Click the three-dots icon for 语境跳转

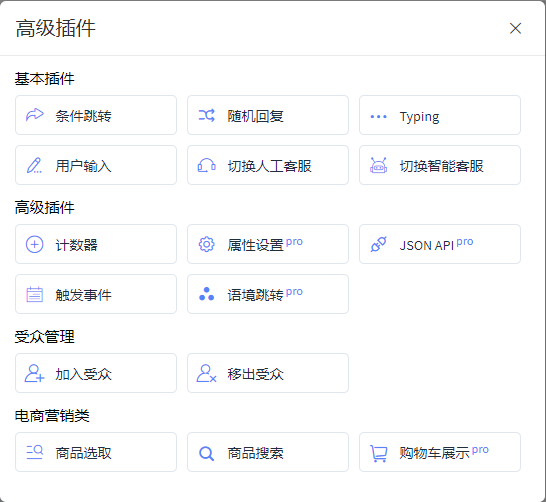pos(206,294)
